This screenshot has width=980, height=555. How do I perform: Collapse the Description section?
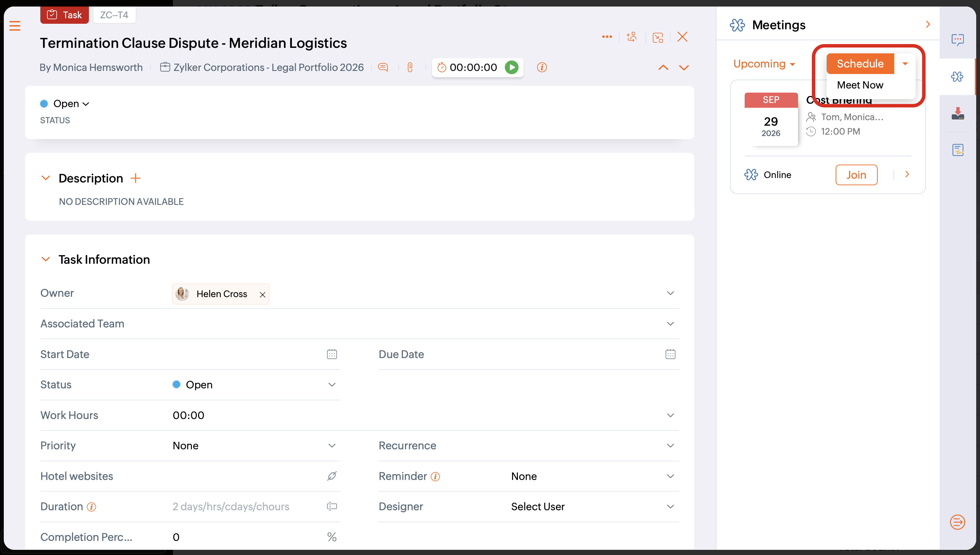(45, 178)
